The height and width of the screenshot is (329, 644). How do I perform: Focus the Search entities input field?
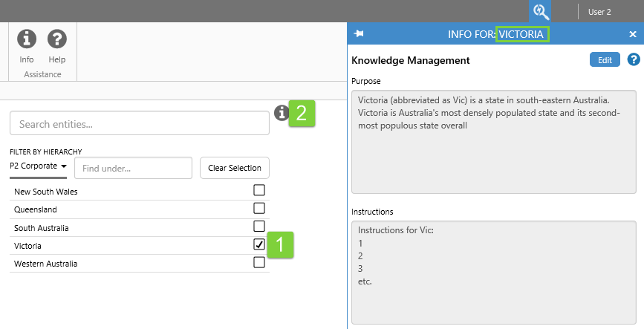coord(140,124)
